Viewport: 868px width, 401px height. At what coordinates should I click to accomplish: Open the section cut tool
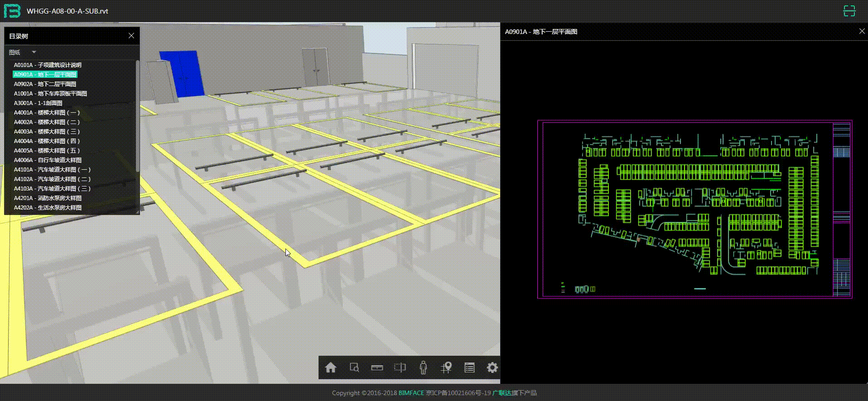[x=400, y=368]
